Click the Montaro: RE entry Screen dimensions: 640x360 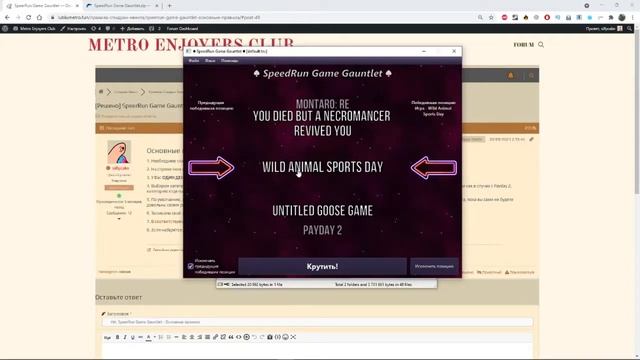322,104
